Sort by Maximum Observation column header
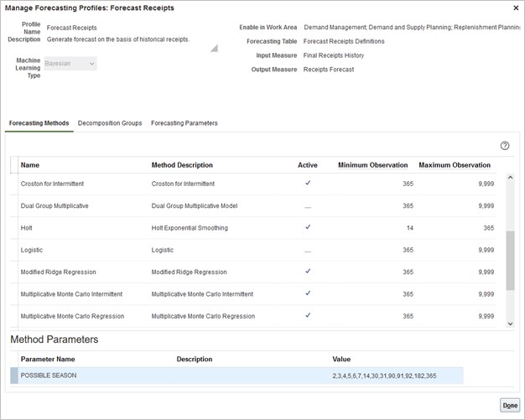The width and height of the screenshot is (525, 420). tap(455, 165)
